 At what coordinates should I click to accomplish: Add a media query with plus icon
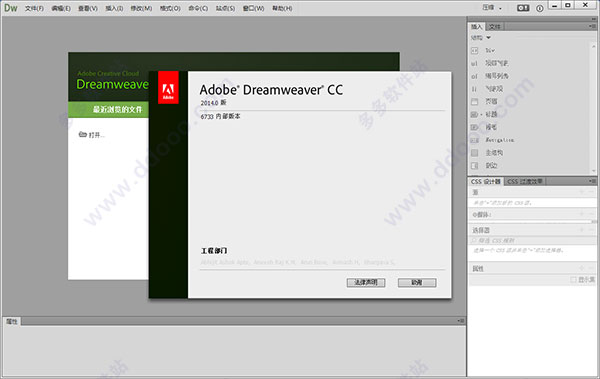point(582,214)
